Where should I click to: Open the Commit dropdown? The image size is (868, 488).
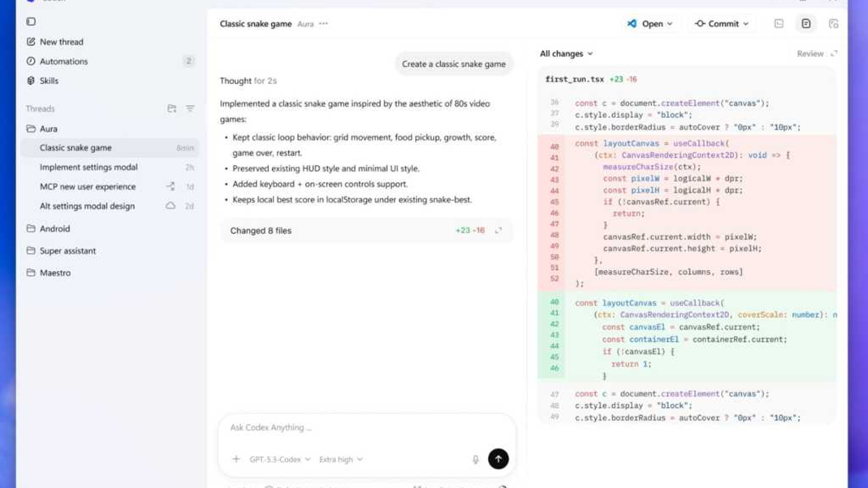(x=722, y=24)
